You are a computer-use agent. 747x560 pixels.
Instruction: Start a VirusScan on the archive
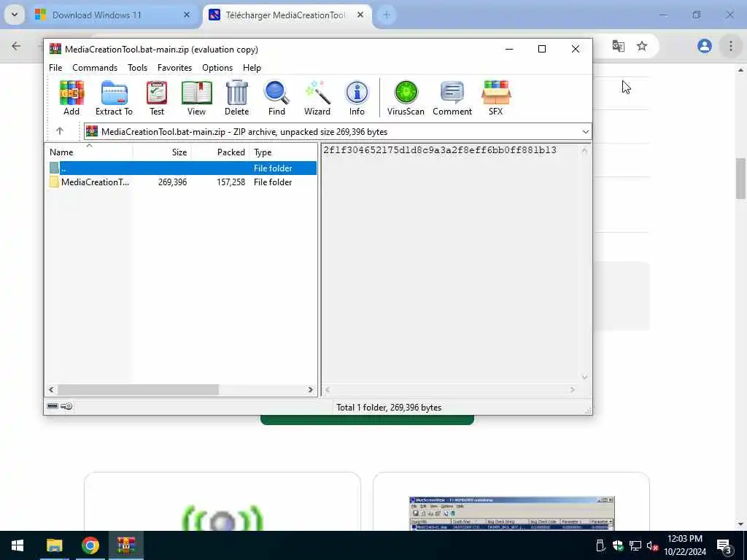pyautogui.click(x=406, y=98)
